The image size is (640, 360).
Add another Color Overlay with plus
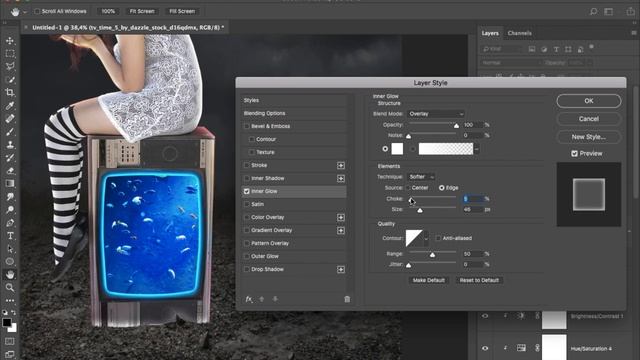[x=341, y=217]
